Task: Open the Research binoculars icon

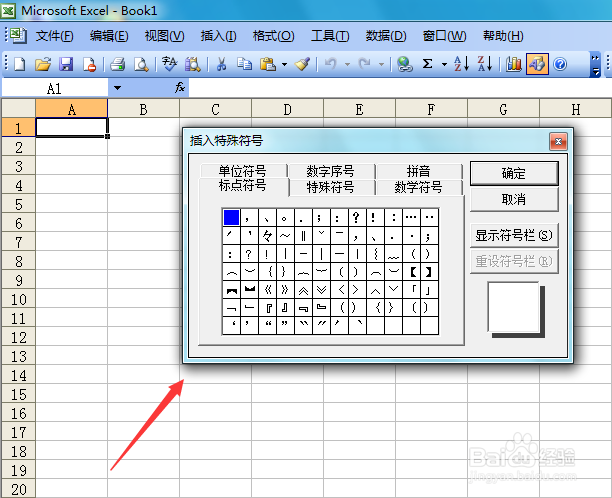Action: coord(192,64)
